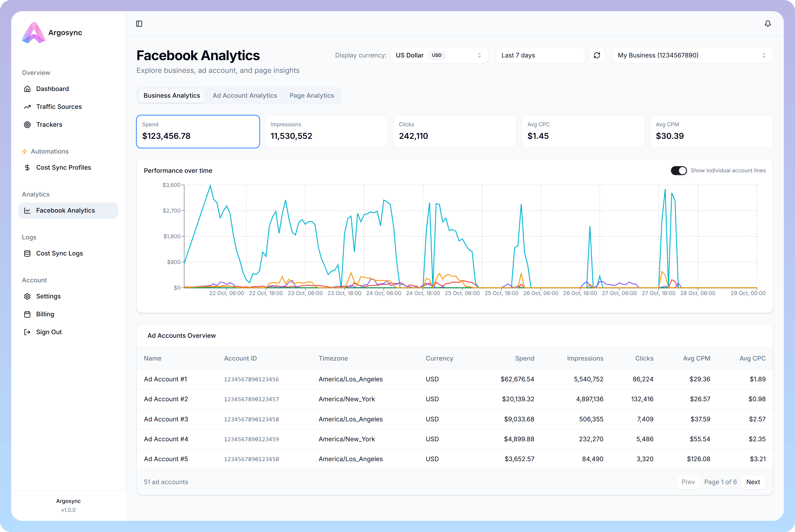Open the Billing page

coord(45,314)
